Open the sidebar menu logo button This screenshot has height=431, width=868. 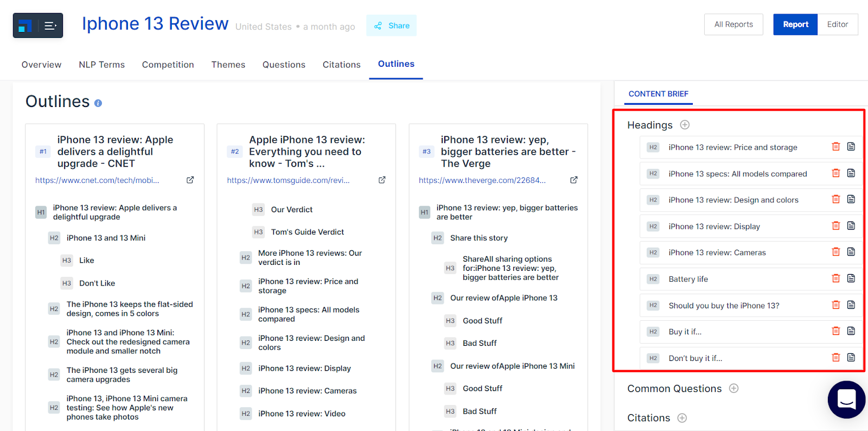[37, 26]
